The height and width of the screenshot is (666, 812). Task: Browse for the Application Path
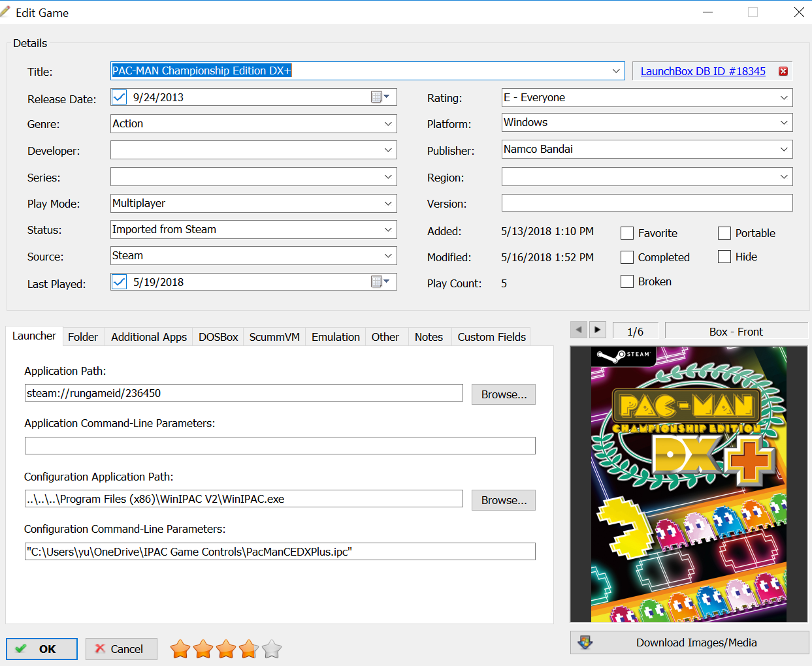click(504, 394)
